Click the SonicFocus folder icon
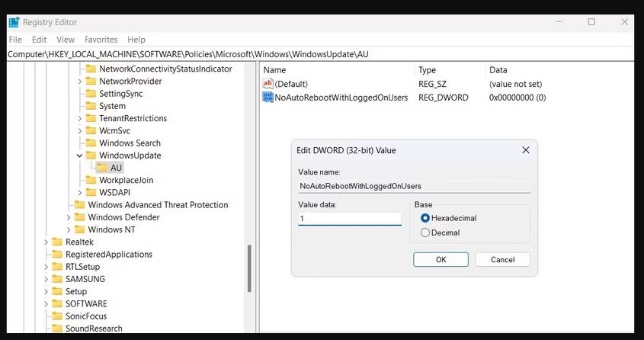This screenshot has width=644, height=340. (x=57, y=316)
